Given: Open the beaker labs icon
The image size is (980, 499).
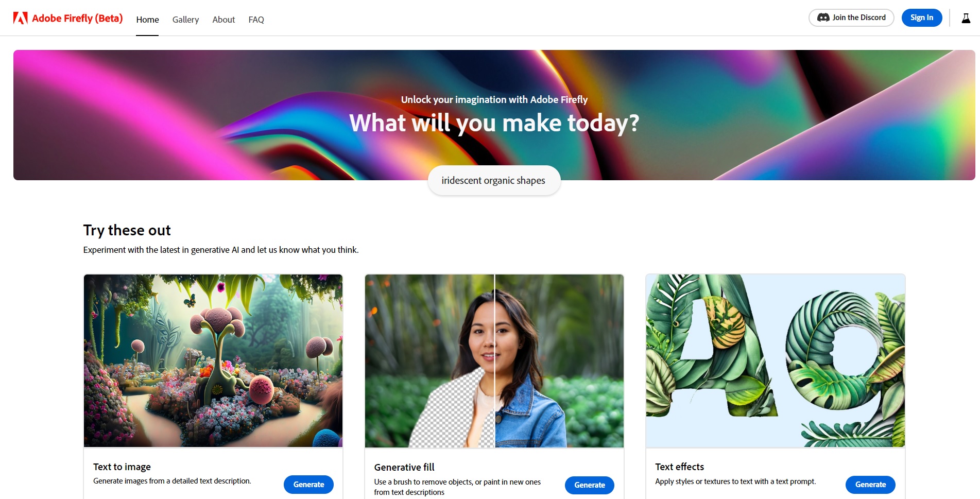Looking at the screenshot, I should pos(966,18).
